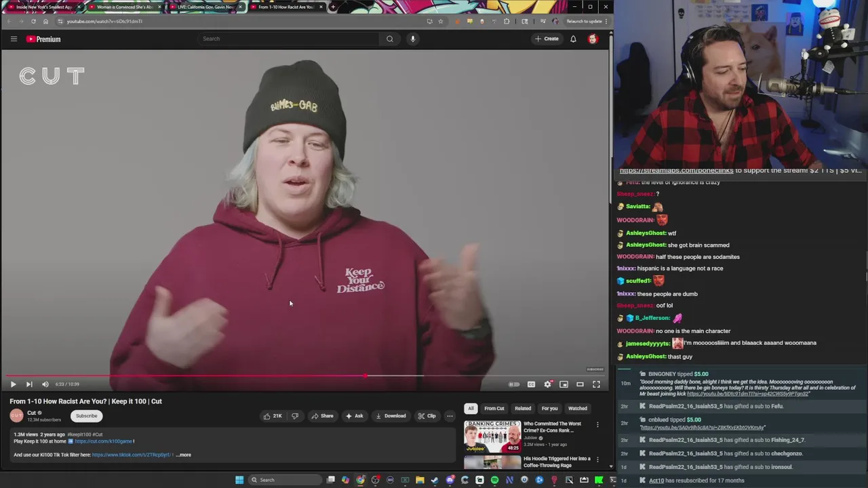
Task: Bookmark this page with the star
Action: coord(441,21)
